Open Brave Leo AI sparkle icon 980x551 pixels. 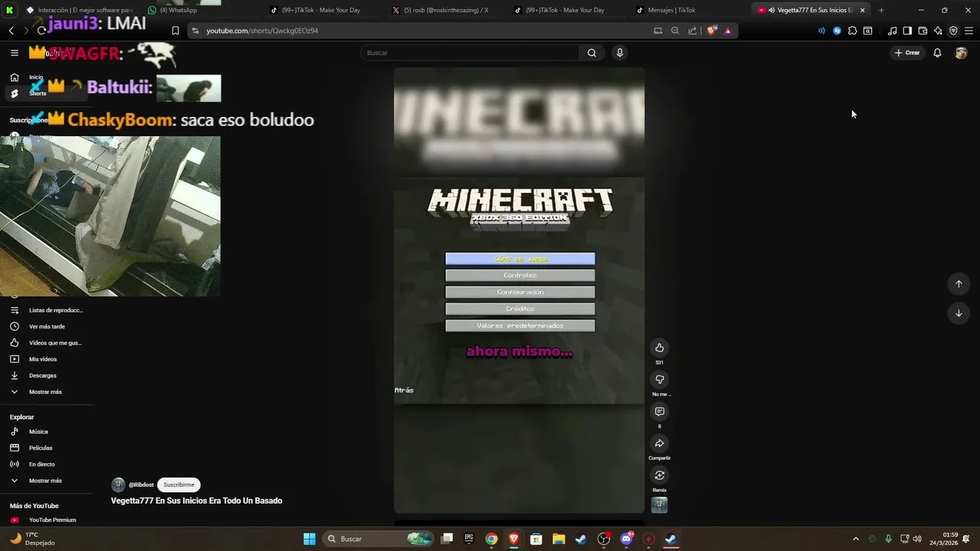(938, 31)
